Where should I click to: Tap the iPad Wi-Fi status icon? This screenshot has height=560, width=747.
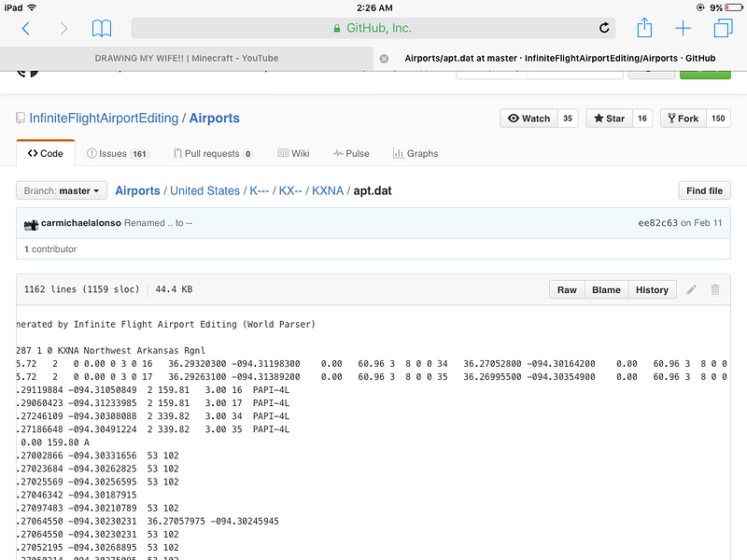[32, 7]
